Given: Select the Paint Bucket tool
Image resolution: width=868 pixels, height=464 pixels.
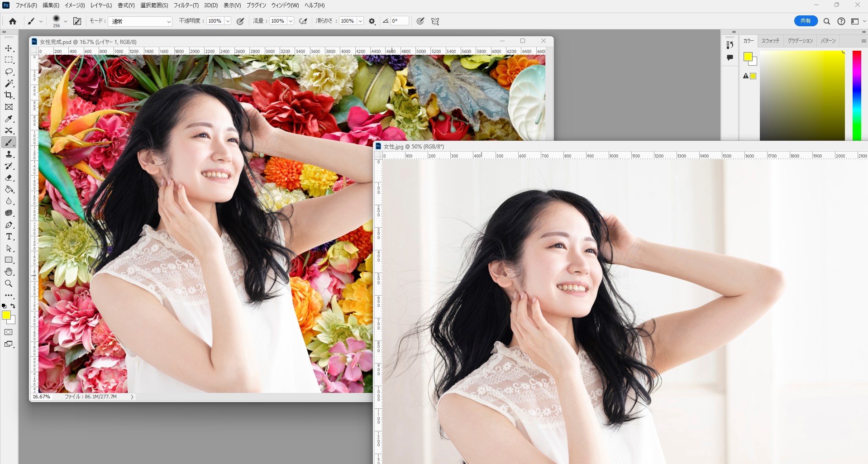Looking at the screenshot, I should point(9,190).
